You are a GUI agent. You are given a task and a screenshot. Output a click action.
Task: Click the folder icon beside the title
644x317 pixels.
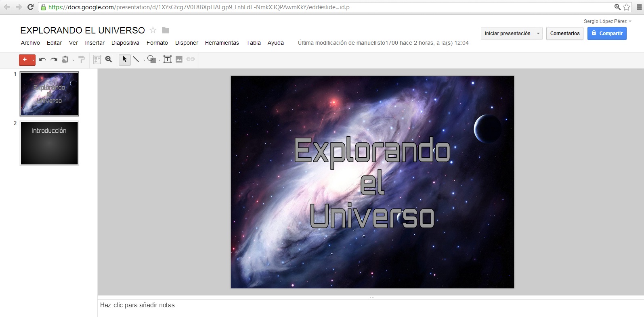tap(165, 30)
